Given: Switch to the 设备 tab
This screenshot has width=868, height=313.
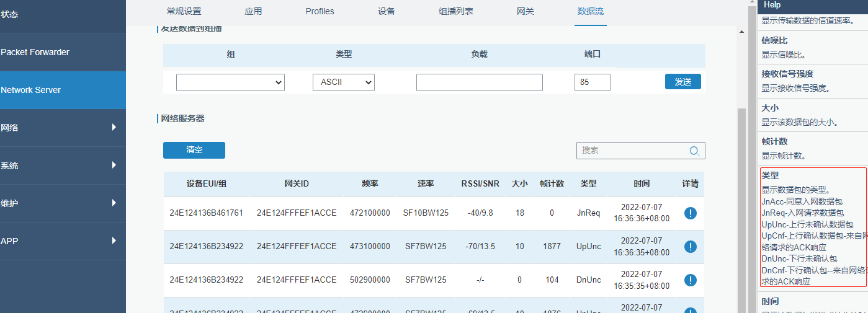Looking at the screenshot, I should 387,11.
